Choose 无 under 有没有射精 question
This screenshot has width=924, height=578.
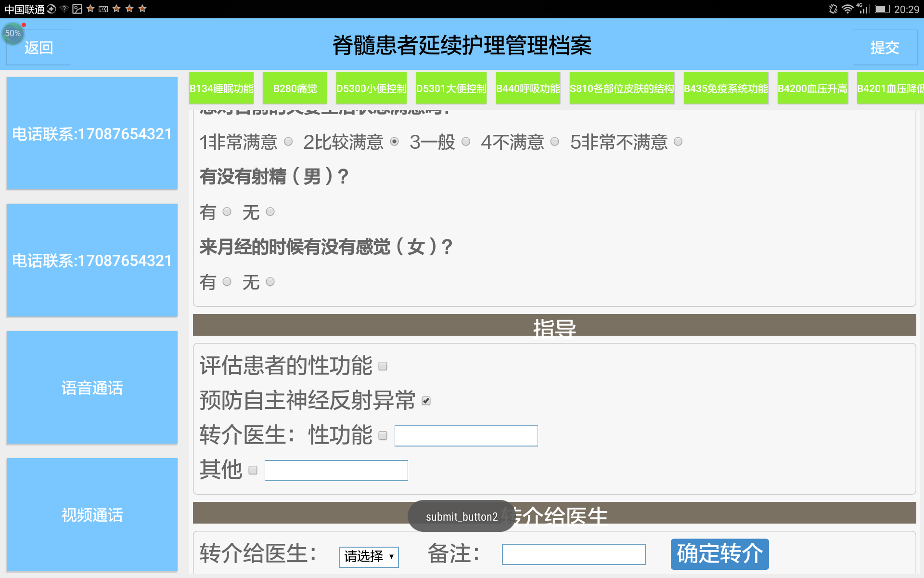tap(270, 212)
